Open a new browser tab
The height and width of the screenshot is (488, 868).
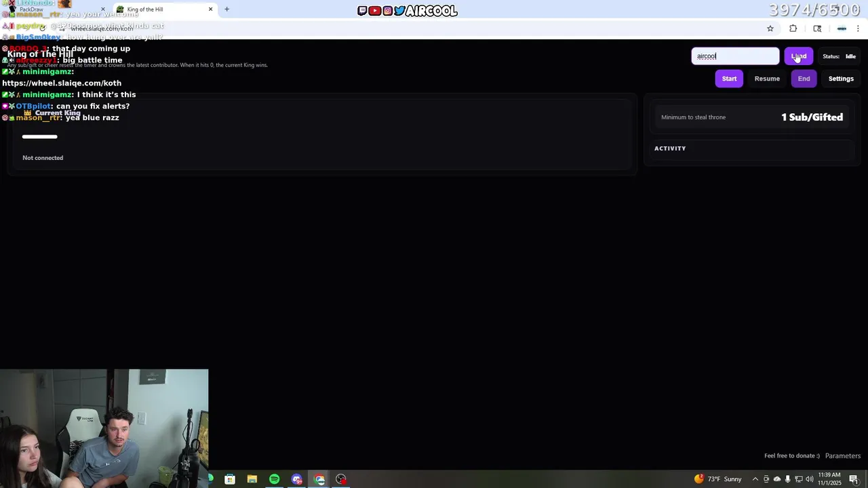[x=226, y=9]
